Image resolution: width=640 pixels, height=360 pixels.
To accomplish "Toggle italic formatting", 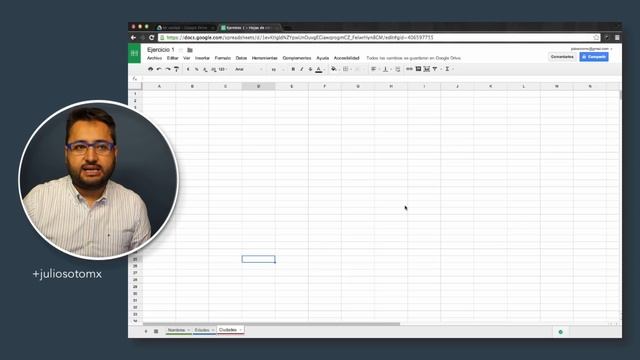I will coord(302,69).
